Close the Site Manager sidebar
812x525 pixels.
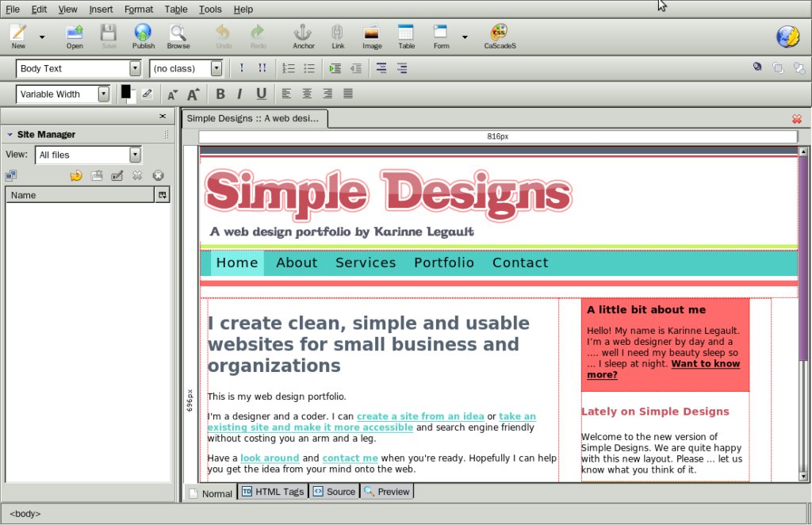(x=163, y=117)
